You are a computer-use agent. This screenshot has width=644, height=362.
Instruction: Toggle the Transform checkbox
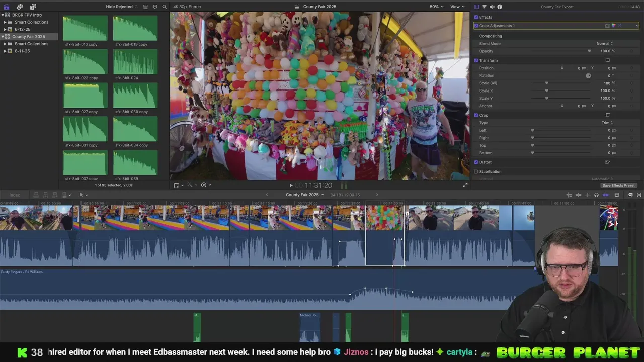476,60
